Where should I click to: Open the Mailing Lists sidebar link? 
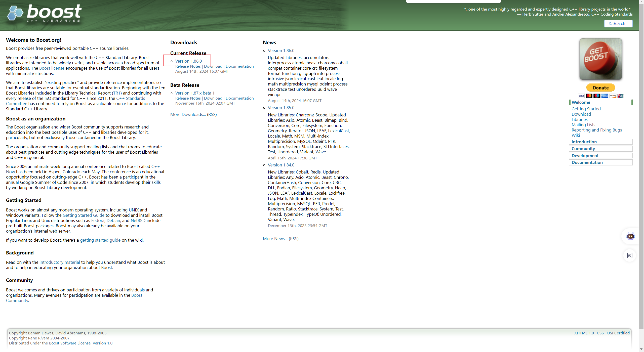tap(583, 125)
